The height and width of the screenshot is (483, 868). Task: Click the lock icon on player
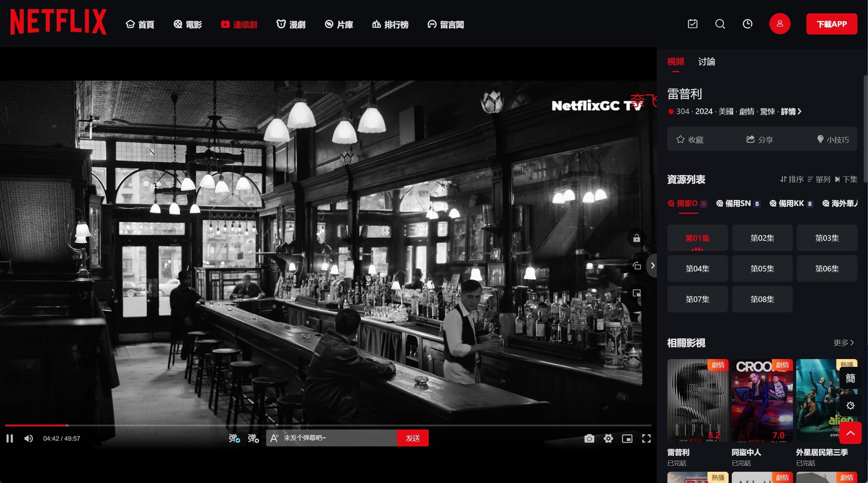(x=636, y=238)
